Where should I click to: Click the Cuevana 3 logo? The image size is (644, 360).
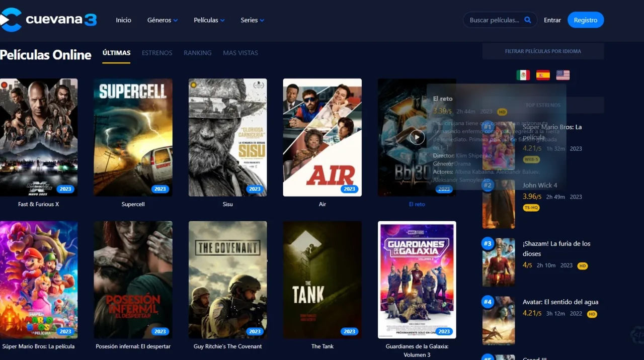48,20
